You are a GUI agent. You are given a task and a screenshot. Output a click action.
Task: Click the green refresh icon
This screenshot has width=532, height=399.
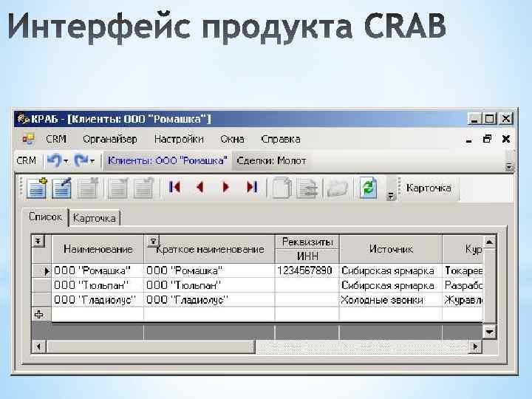point(369,187)
